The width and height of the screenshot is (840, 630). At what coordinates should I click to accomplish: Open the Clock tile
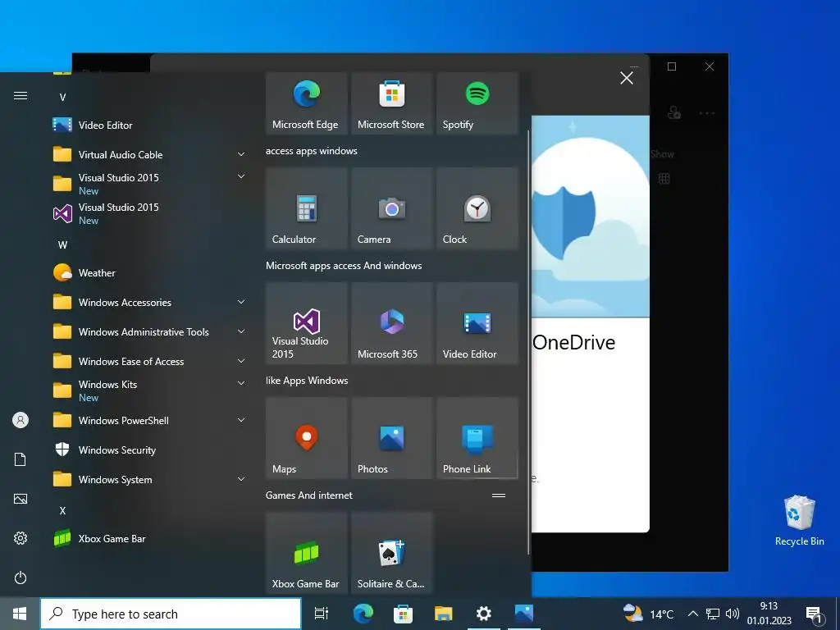(477, 208)
